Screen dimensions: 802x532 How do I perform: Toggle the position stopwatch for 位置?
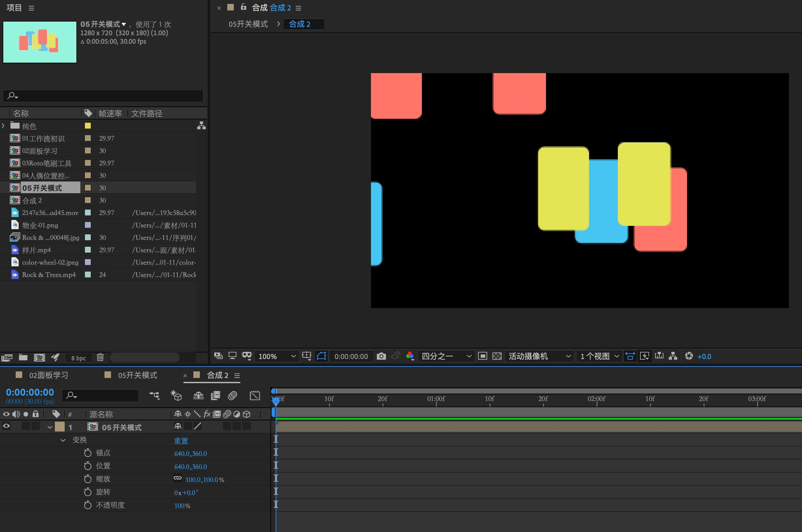click(88, 466)
